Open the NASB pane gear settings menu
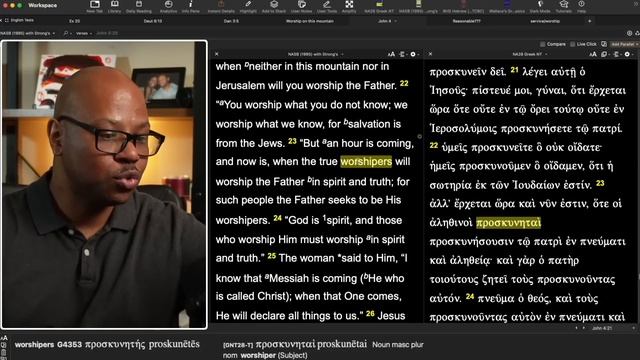The height and width of the screenshot is (360, 640). tap(413, 54)
